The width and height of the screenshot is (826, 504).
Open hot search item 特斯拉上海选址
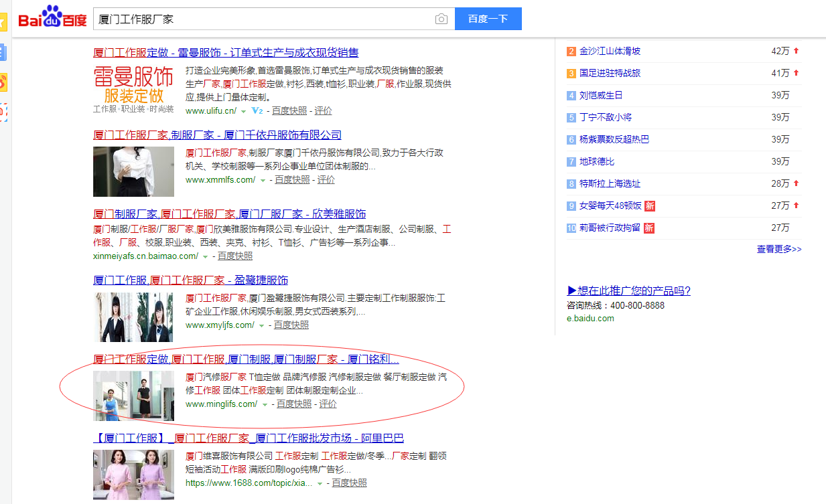[610, 183]
